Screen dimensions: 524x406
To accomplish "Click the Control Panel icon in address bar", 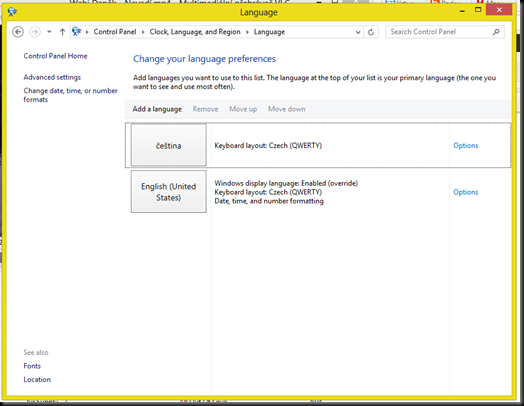I will point(77,32).
